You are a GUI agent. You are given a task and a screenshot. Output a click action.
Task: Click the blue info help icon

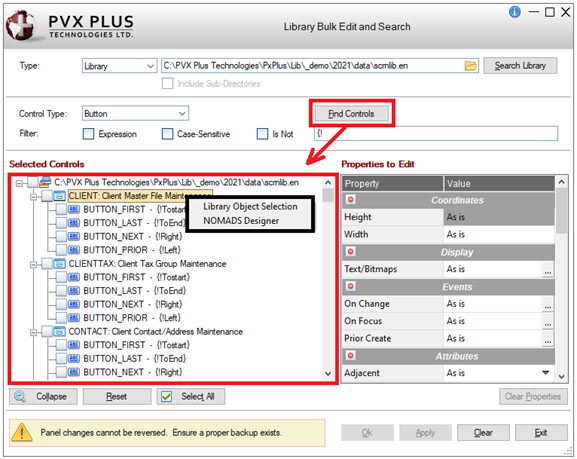(x=514, y=12)
